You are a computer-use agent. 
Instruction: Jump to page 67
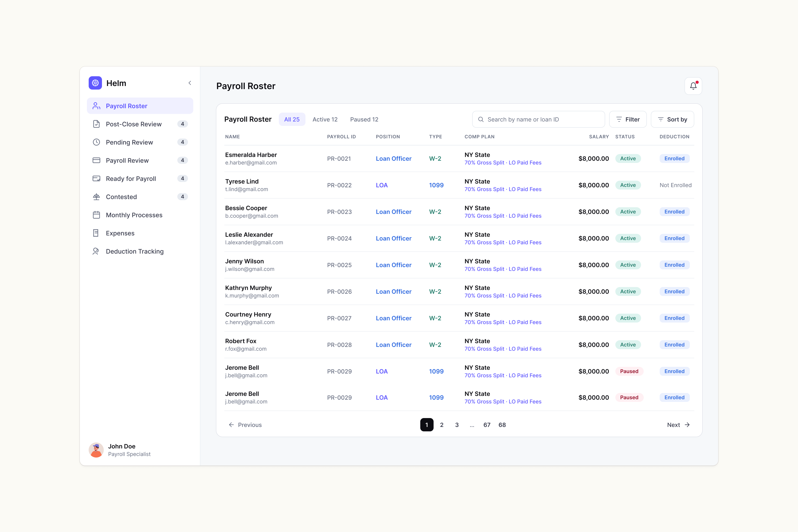pos(487,425)
